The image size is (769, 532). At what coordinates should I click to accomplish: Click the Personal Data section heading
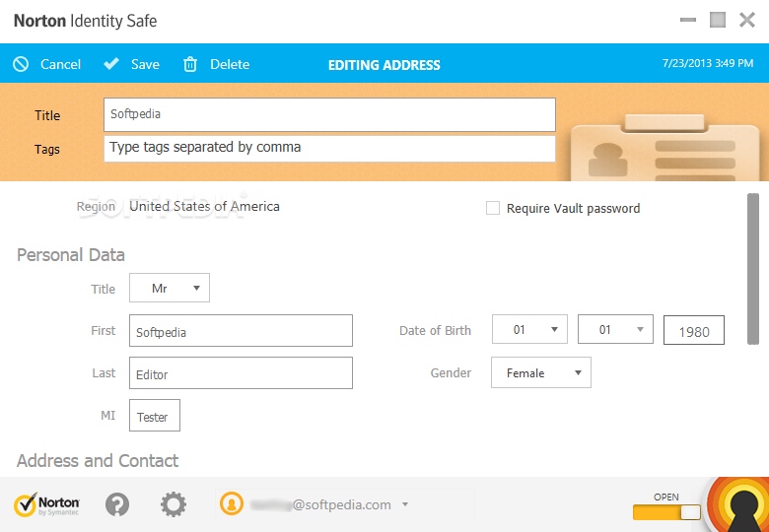pos(71,255)
